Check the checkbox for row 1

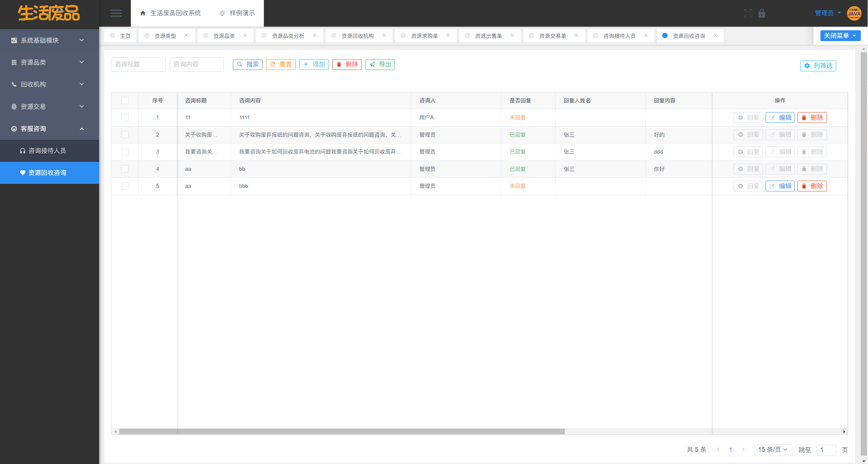[x=125, y=118]
